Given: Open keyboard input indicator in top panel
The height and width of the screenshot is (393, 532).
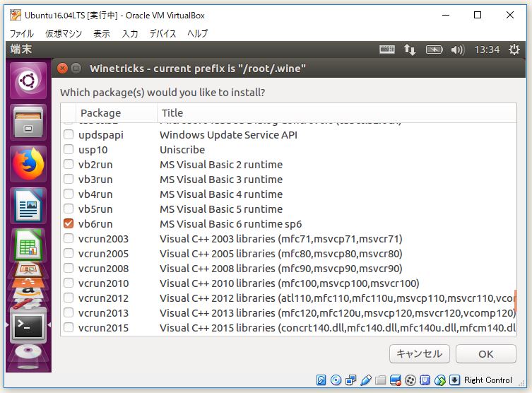Looking at the screenshot, I should (386, 49).
